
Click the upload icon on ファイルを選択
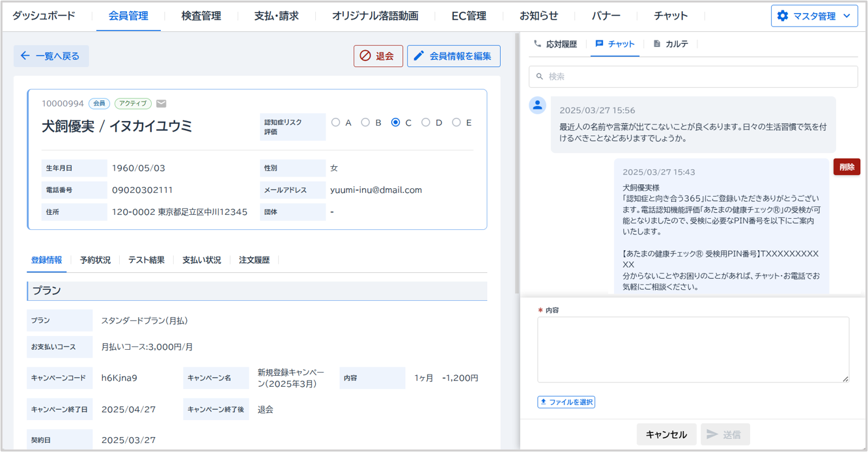point(544,402)
